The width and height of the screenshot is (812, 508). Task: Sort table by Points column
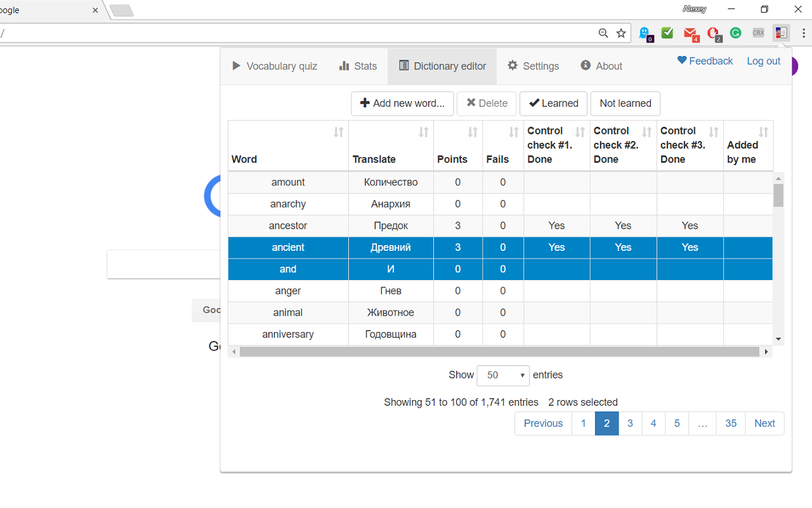pyautogui.click(x=472, y=132)
